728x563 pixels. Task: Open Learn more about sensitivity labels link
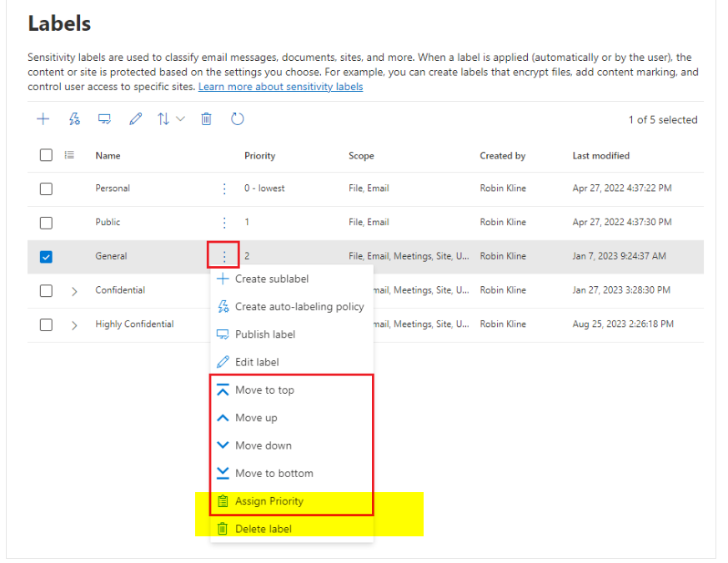[280, 87]
